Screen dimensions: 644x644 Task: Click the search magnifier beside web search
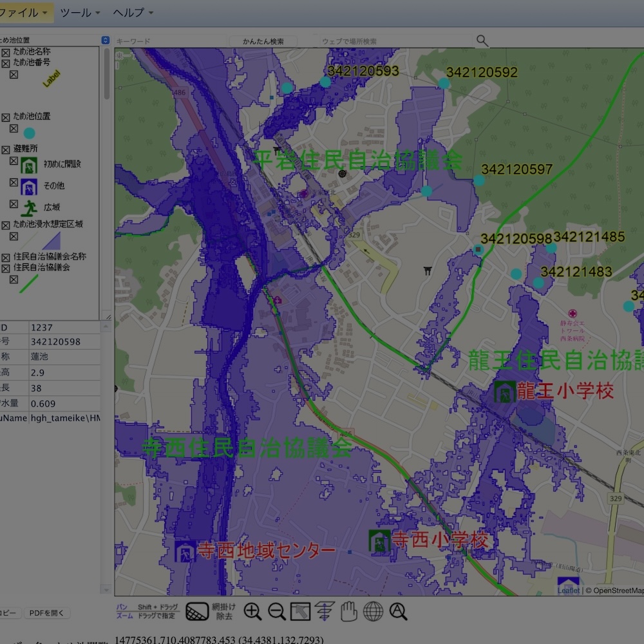pos(482,41)
